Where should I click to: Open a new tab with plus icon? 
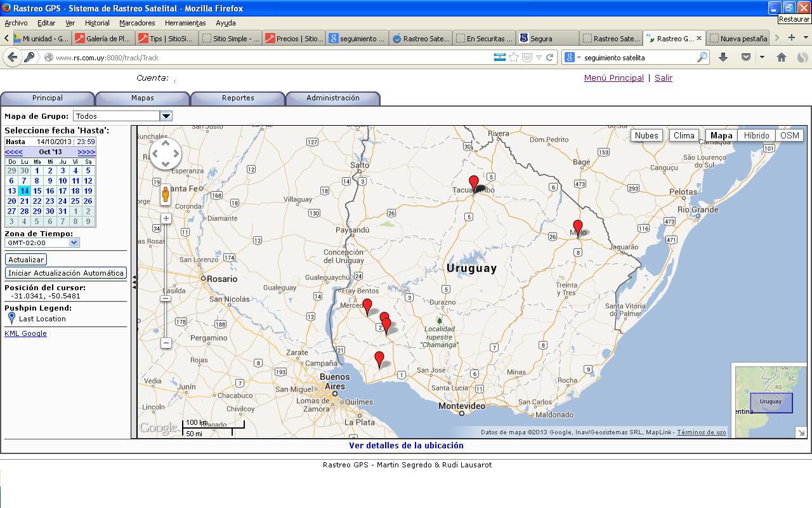(x=791, y=38)
